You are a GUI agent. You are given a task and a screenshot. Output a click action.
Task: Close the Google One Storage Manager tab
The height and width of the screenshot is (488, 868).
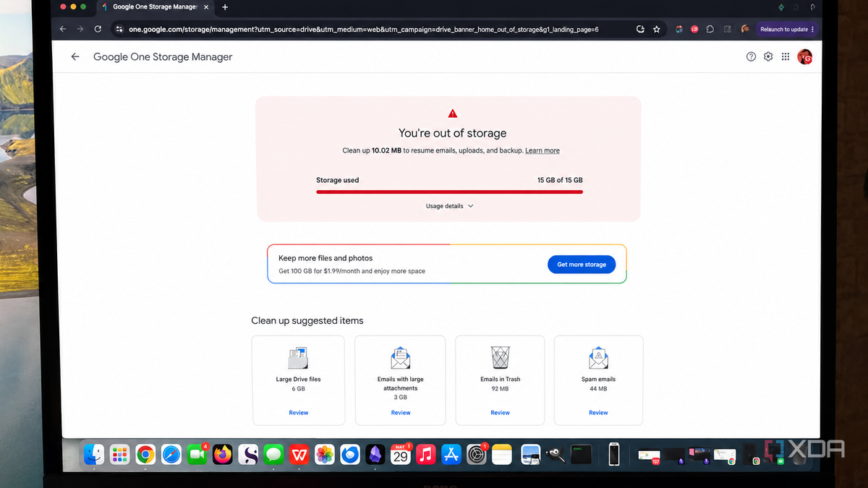coord(206,7)
